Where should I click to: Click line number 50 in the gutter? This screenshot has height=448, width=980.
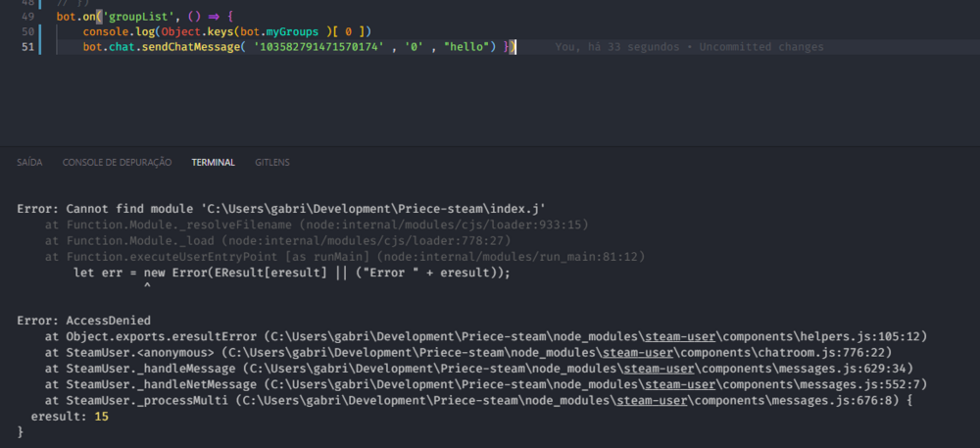(x=27, y=32)
